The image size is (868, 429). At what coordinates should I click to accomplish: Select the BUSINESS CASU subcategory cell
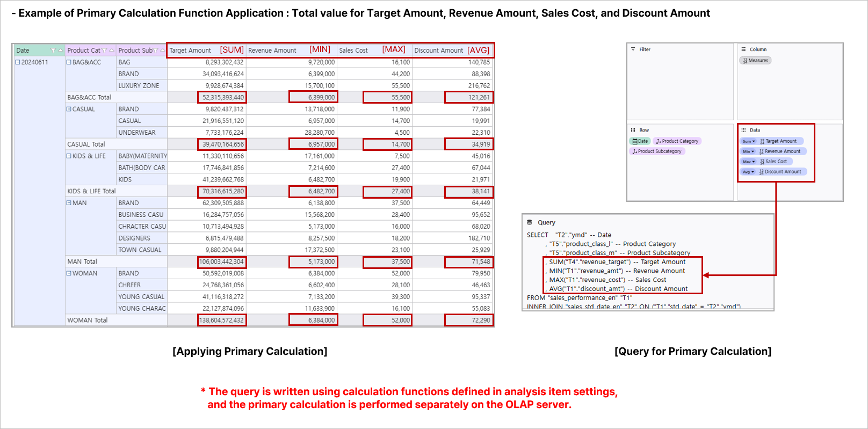coord(142,215)
